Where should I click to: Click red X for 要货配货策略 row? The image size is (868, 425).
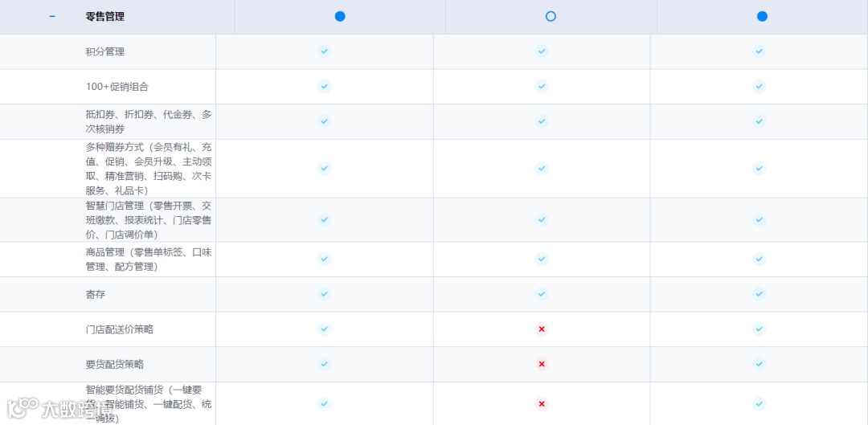click(x=542, y=364)
